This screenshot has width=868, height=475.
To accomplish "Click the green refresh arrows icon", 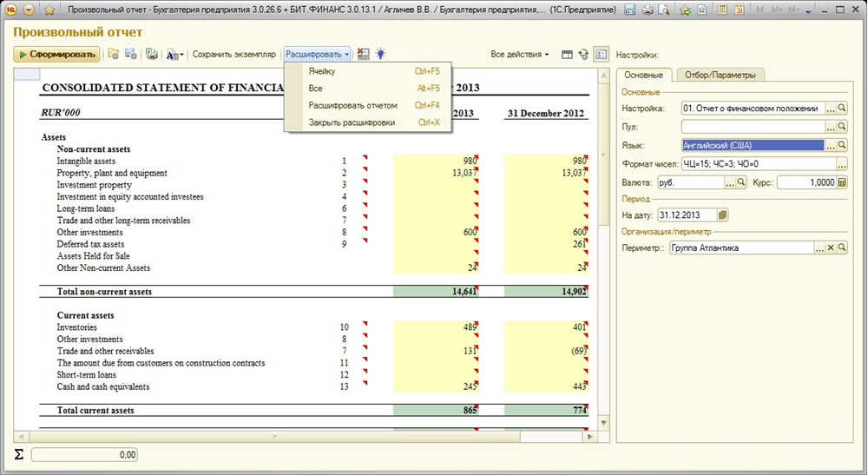I will (x=583, y=55).
